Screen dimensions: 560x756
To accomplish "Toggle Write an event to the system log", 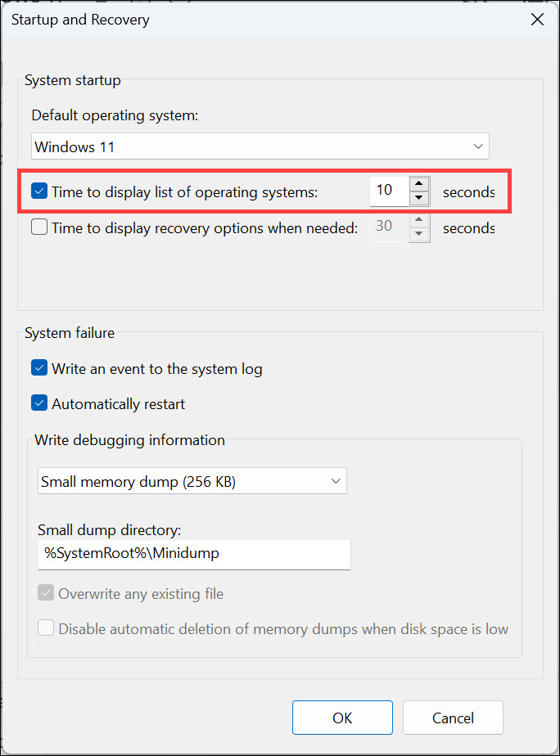I will (x=39, y=368).
